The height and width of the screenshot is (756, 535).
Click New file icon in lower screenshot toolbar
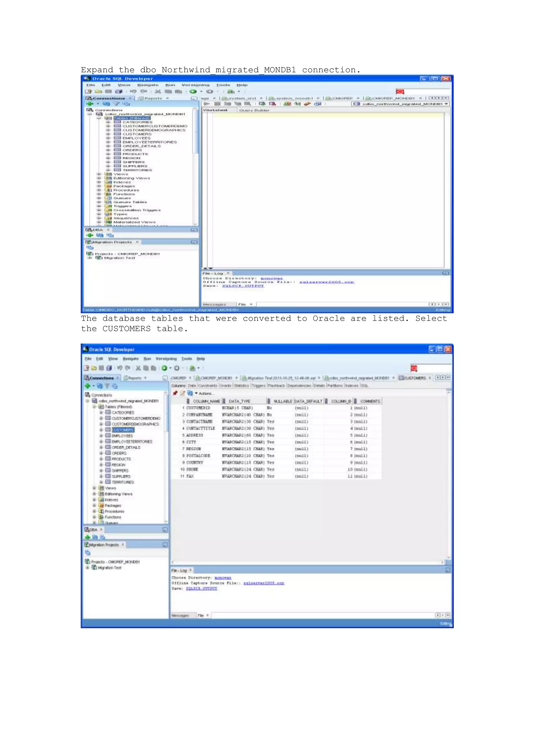pyautogui.click(x=86, y=368)
